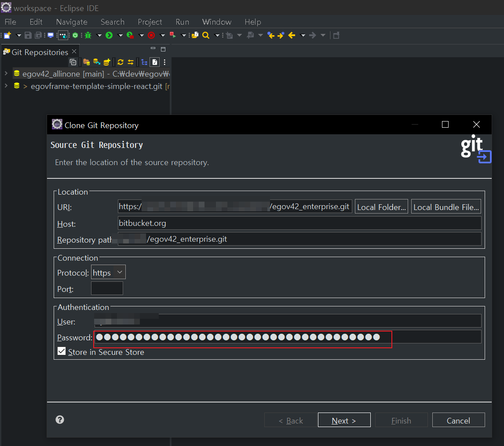Screen dimensions: 504x446
Task: Click the yellow Back navigation arrow
Action: (x=292, y=35)
